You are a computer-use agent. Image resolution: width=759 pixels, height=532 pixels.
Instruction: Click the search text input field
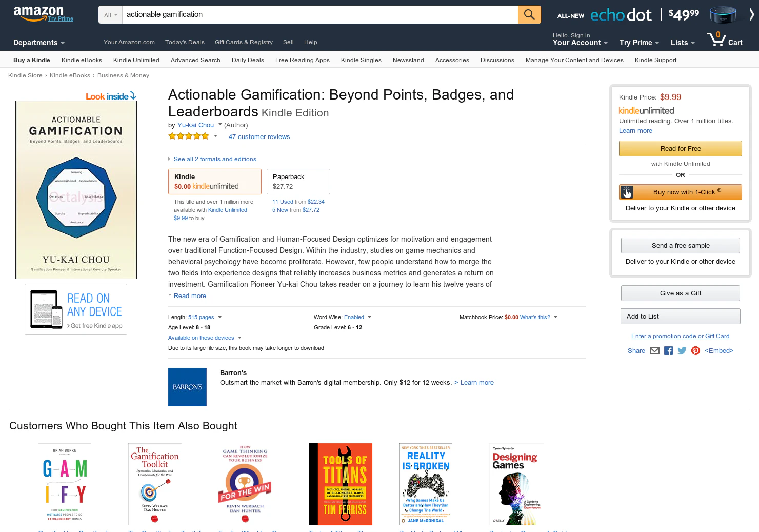tap(320, 15)
